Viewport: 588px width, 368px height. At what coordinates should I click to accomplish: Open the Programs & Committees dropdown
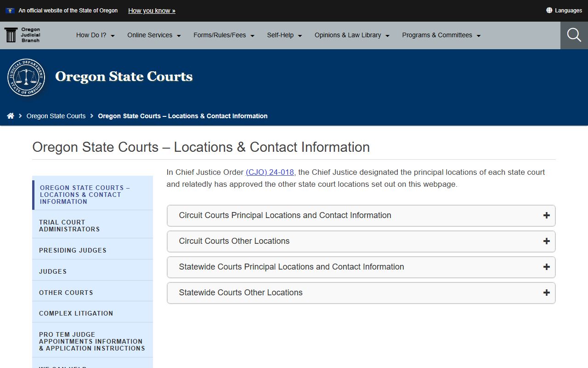coord(441,35)
